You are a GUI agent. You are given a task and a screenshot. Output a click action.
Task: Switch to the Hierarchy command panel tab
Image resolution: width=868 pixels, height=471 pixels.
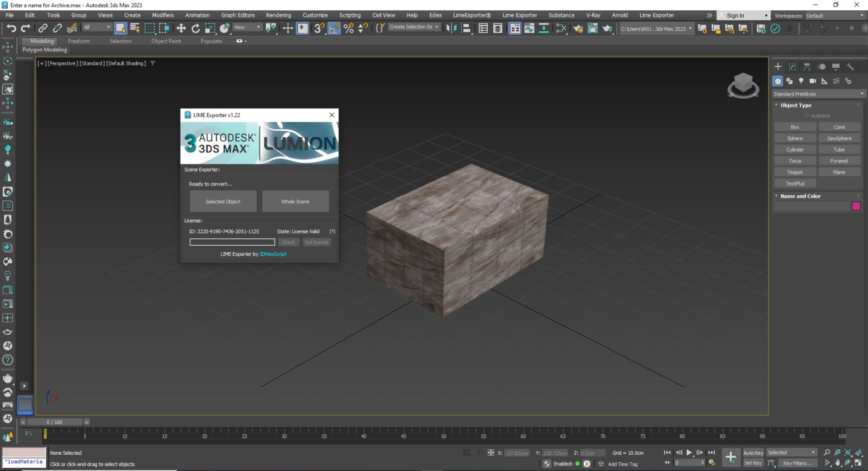click(807, 67)
